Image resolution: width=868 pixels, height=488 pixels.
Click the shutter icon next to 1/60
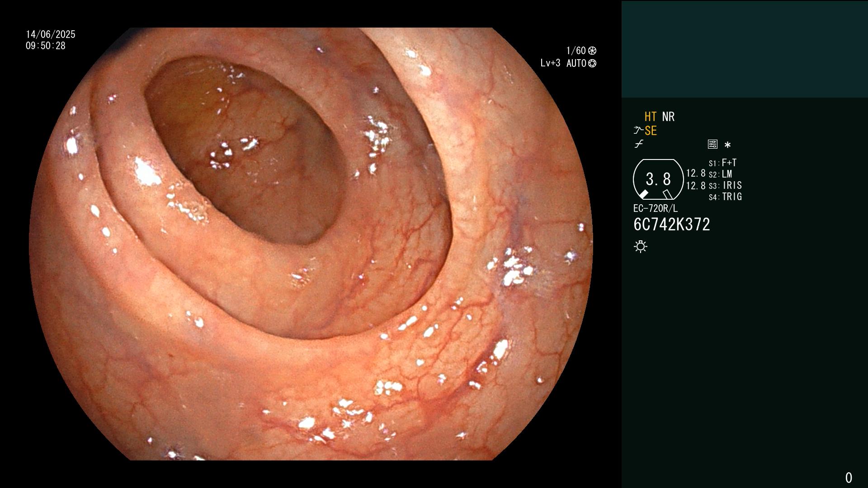(x=592, y=51)
